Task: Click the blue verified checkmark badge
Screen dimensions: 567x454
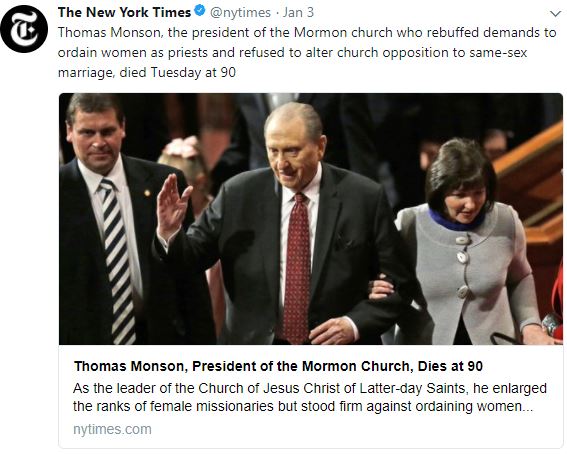Action: (x=200, y=11)
